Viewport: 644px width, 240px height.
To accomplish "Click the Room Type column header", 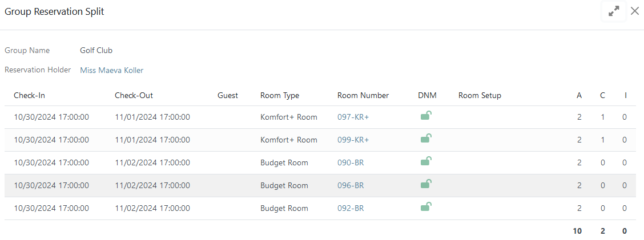I will (x=279, y=95).
